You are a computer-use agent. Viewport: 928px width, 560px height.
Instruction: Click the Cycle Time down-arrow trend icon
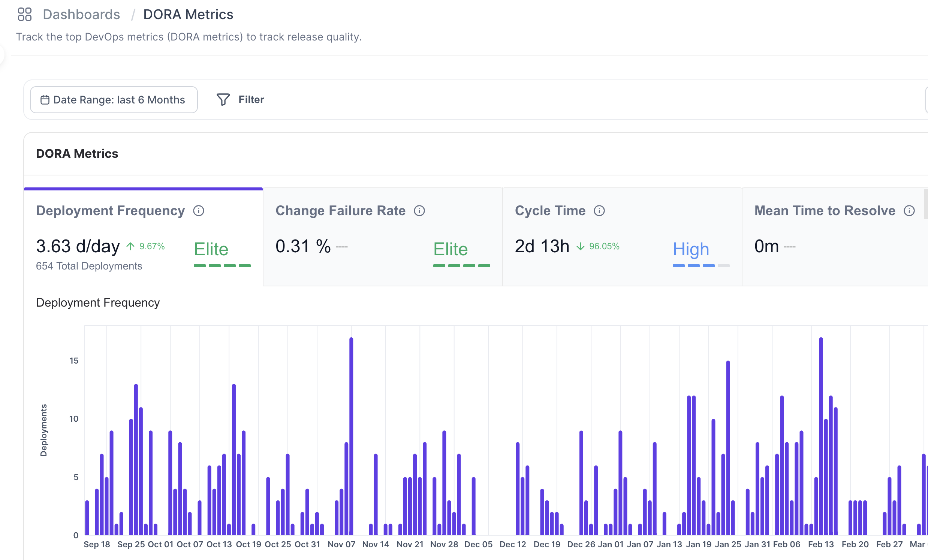[581, 246]
